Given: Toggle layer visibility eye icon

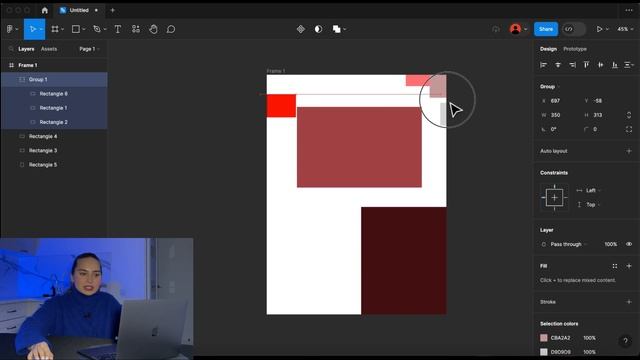Looking at the screenshot, I should (629, 244).
